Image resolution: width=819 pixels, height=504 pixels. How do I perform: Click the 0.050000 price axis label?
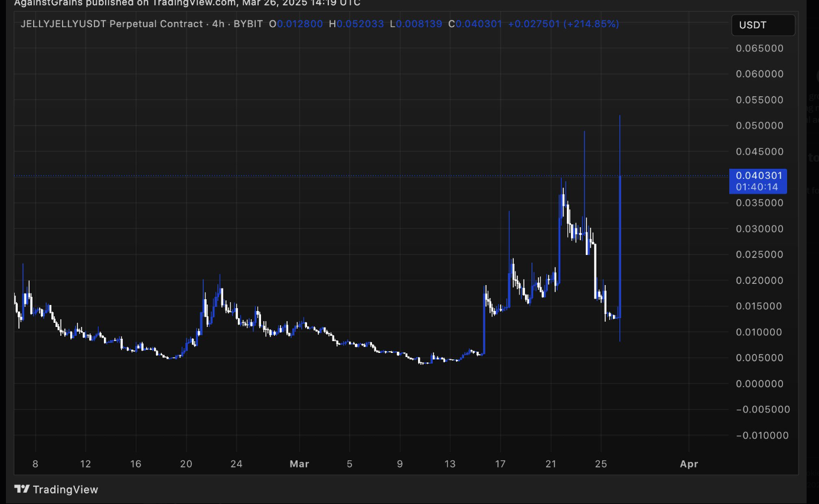click(x=759, y=126)
